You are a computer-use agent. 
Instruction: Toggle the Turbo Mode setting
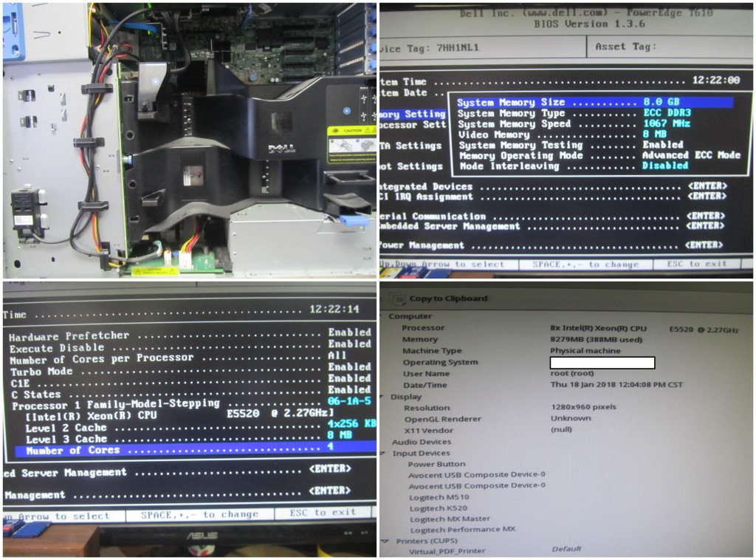point(190,370)
